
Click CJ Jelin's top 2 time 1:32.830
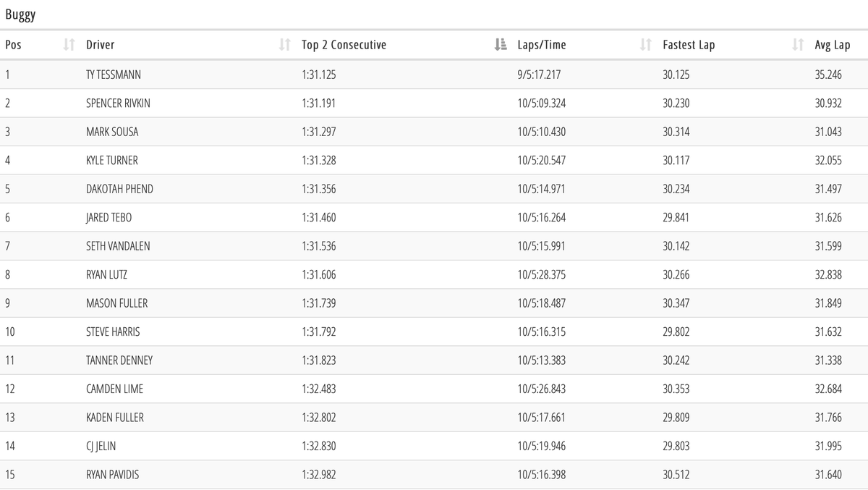[318, 446]
